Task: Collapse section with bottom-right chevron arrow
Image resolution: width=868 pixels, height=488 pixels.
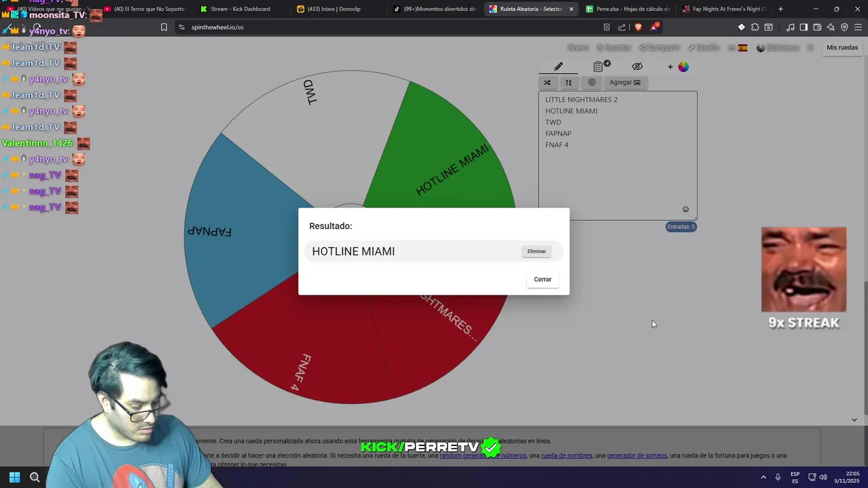Action: point(854,420)
